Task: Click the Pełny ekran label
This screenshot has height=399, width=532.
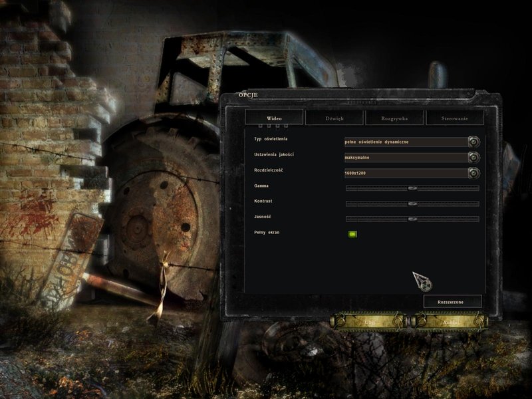Action: pyautogui.click(x=267, y=232)
